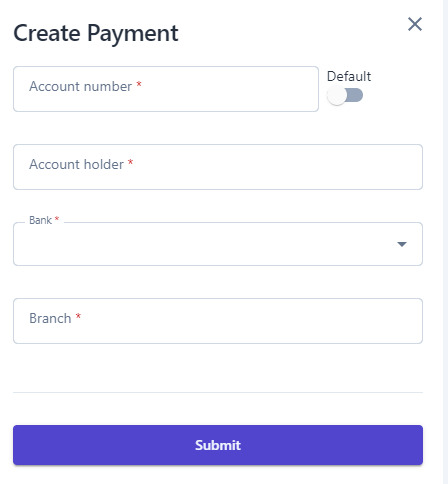Click red asterisk beside Bank label
The height and width of the screenshot is (484, 448).
(57, 219)
